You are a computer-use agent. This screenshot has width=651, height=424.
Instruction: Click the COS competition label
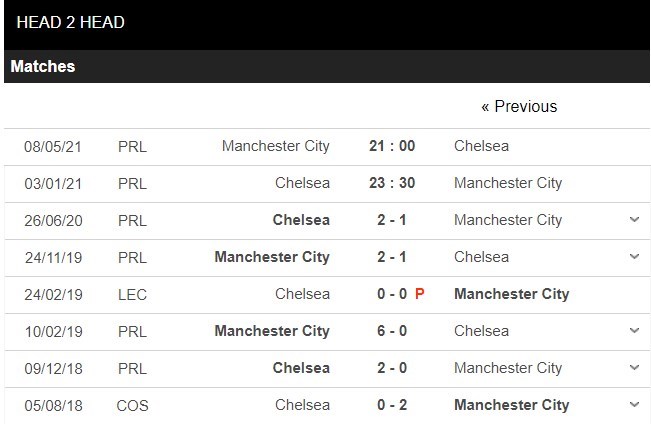pyautogui.click(x=131, y=405)
